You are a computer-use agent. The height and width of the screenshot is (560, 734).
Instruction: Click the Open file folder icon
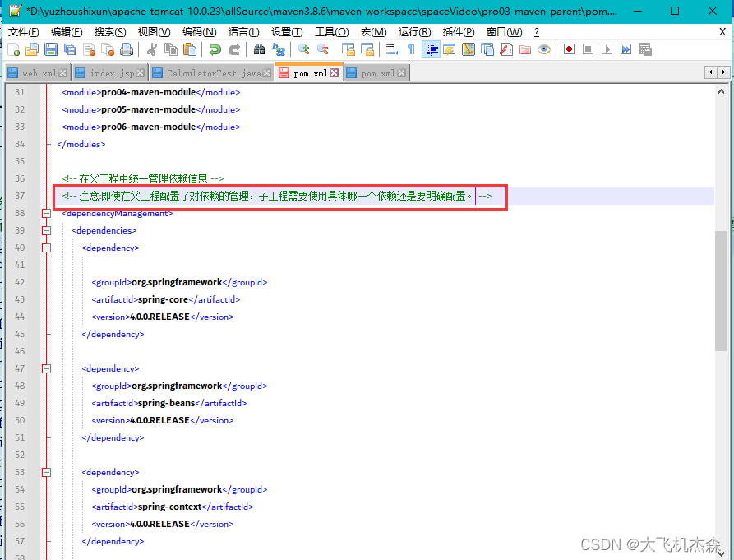tap(32, 49)
